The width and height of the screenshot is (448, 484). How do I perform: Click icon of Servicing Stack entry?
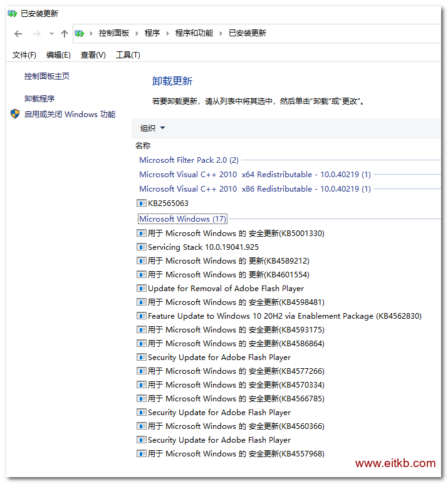[142, 247]
